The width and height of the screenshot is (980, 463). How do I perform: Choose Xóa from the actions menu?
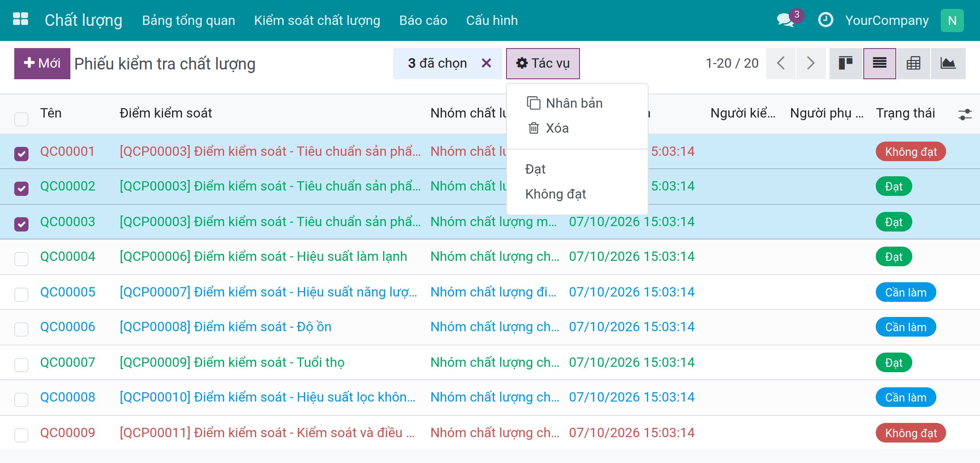click(577, 128)
